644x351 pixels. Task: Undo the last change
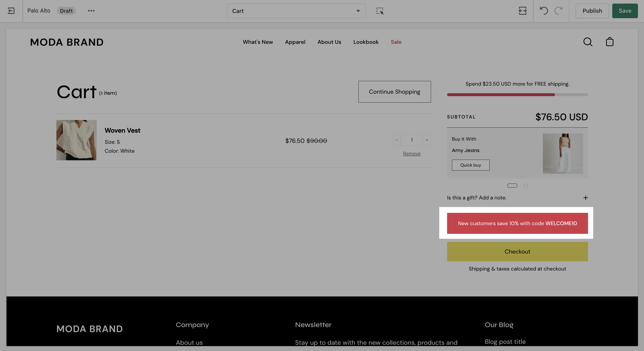tap(544, 11)
